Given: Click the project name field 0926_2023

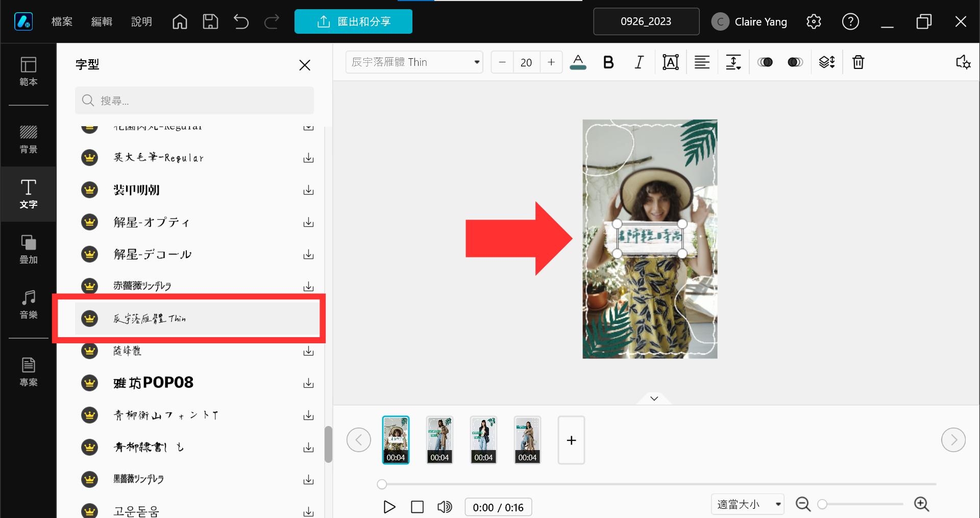Looking at the screenshot, I should click(646, 21).
